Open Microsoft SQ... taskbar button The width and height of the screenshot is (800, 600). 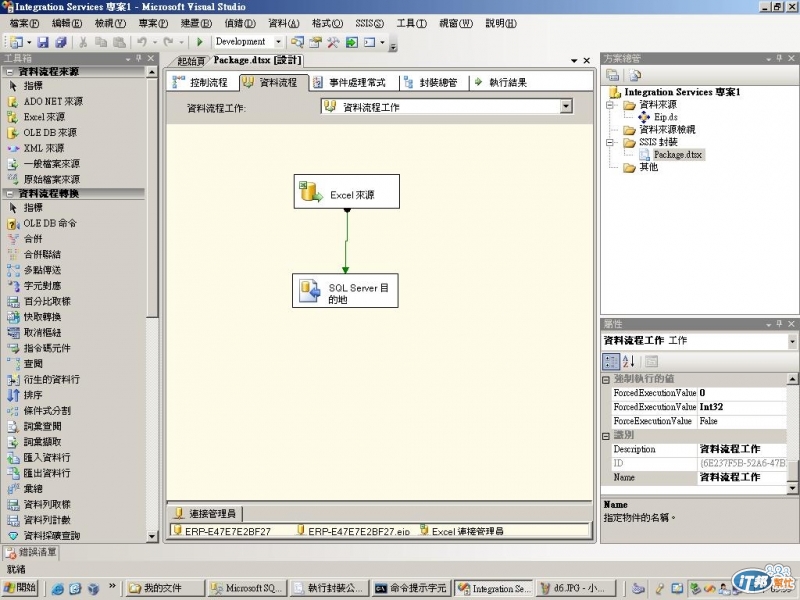[247, 589]
